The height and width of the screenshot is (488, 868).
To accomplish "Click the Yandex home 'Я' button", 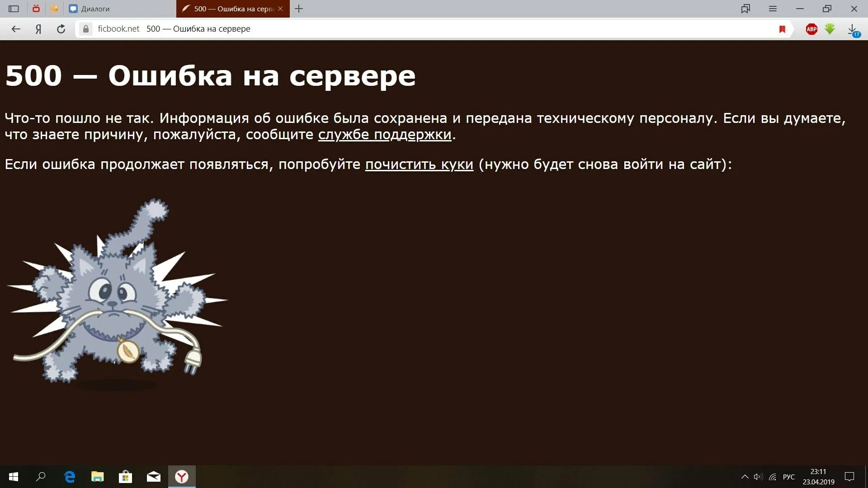I will coord(38,29).
